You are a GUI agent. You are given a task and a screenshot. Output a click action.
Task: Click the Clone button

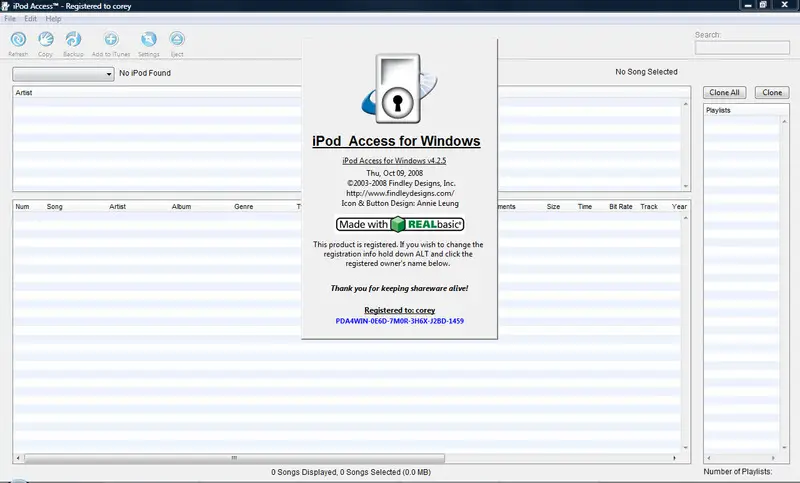tap(772, 92)
